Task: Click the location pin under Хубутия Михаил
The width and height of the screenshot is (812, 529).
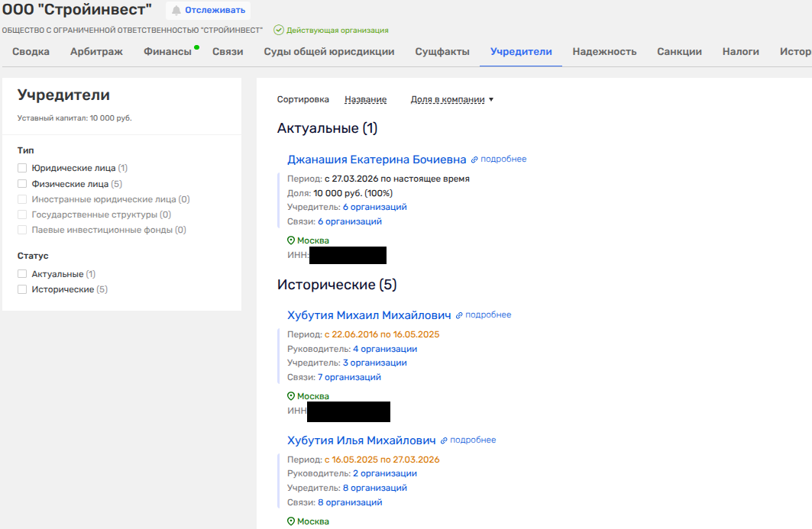Action: click(291, 396)
